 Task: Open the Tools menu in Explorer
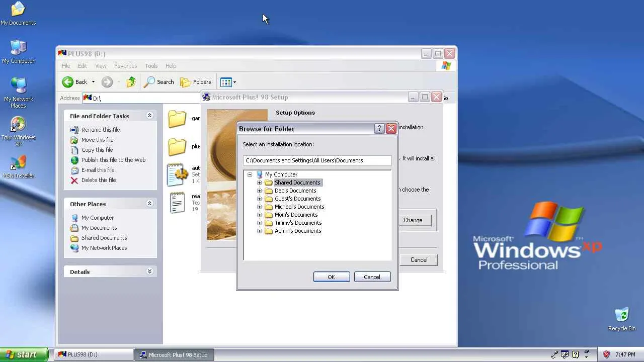[151, 66]
